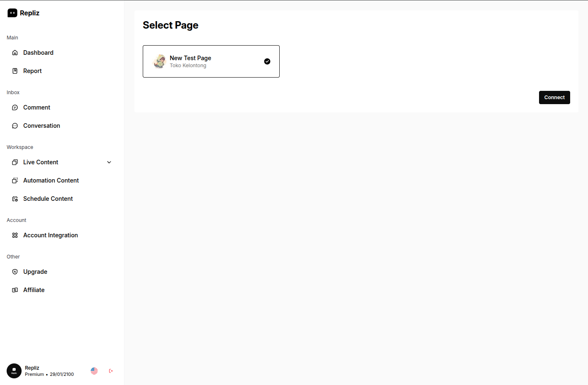Click the Report bookmark icon
588x385 pixels.
point(15,71)
